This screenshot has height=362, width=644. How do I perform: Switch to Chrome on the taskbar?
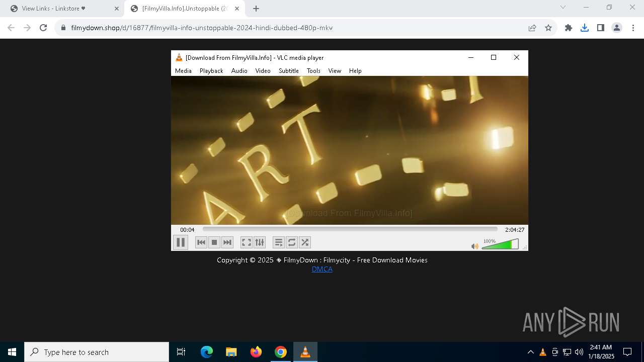pyautogui.click(x=281, y=352)
